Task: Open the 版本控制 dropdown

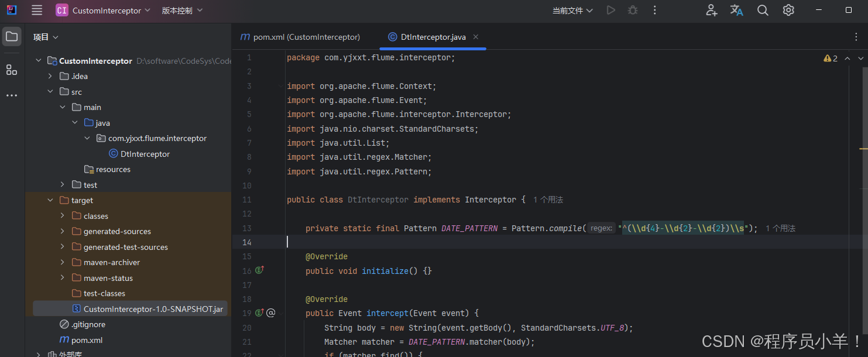Action: pos(183,11)
